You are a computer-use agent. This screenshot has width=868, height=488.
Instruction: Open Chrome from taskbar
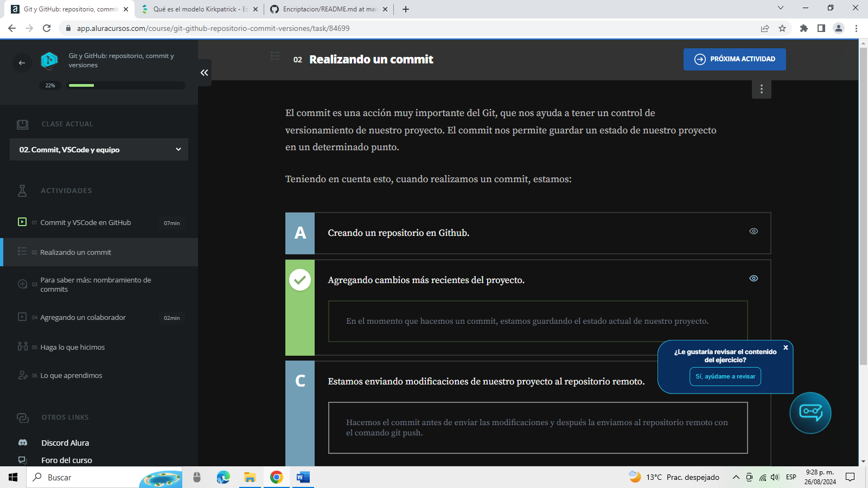click(276, 477)
